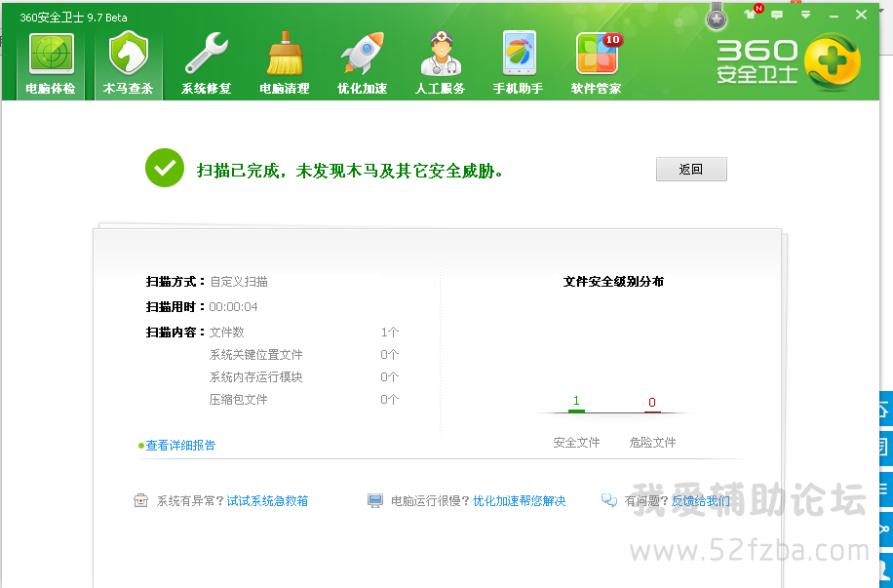Viewport: 893px width, 588px height.
Task: Click scan time value 00:00:04
Action: (x=234, y=307)
